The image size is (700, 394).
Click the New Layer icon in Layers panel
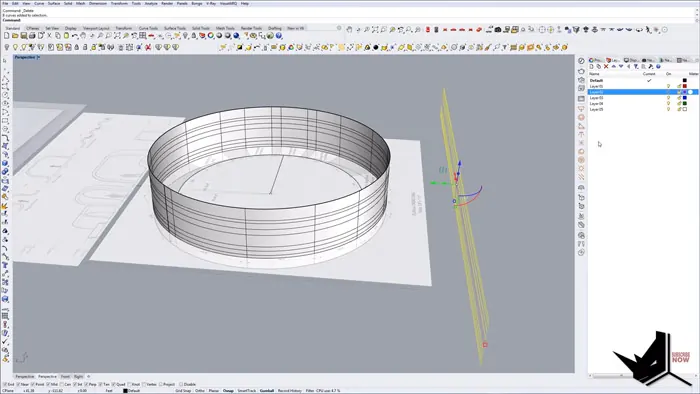[x=592, y=66]
